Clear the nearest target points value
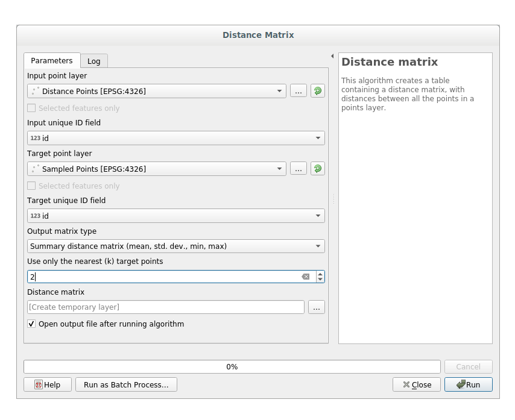Screen dimensions: 515x420 pos(306,277)
